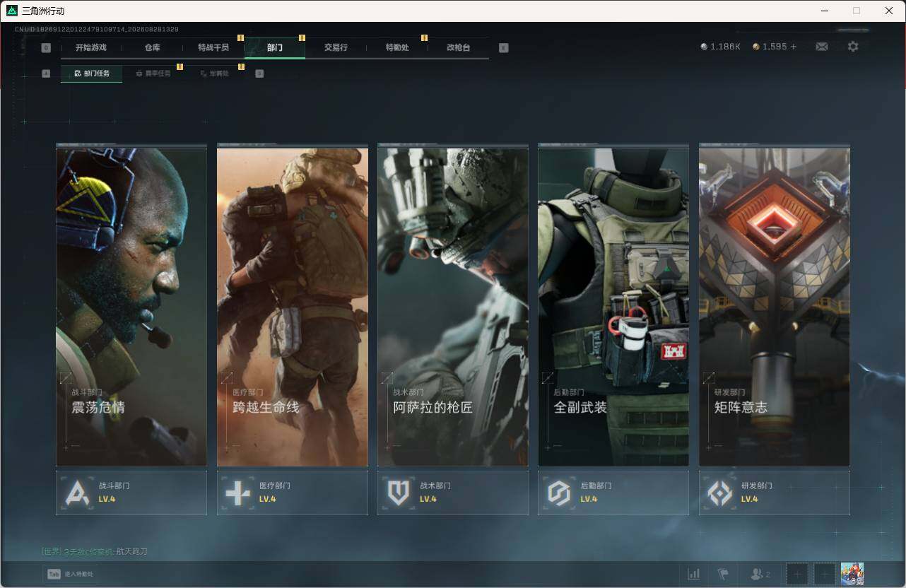Click the Q key hint before 开始游戏

click(46, 48)
